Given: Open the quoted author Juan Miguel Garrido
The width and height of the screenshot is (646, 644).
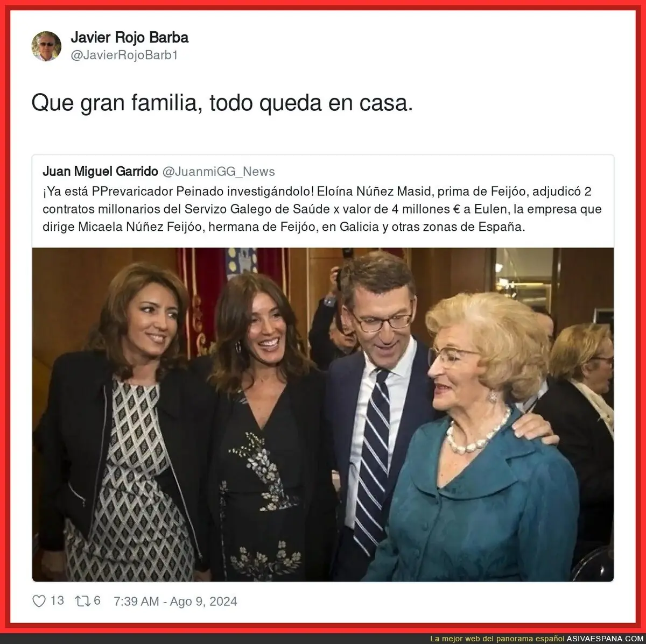Looking at the screenshot, I should click(x=100, y=171).
